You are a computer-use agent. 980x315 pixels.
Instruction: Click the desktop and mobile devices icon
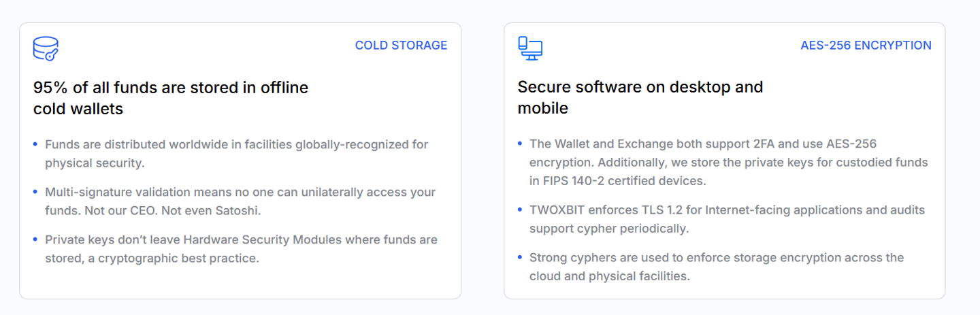529,48
